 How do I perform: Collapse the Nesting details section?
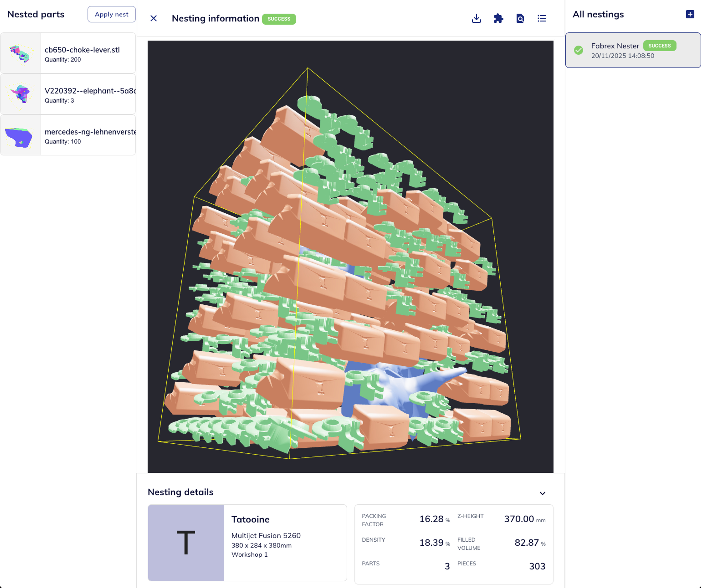coord(542,493)
